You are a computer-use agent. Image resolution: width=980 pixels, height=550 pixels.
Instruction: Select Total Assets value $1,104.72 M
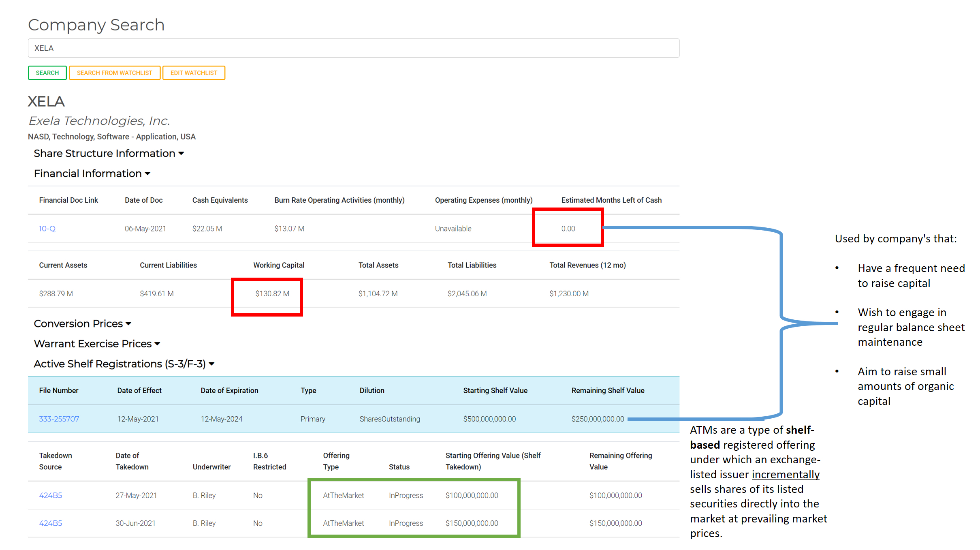[x=378, y=293]
